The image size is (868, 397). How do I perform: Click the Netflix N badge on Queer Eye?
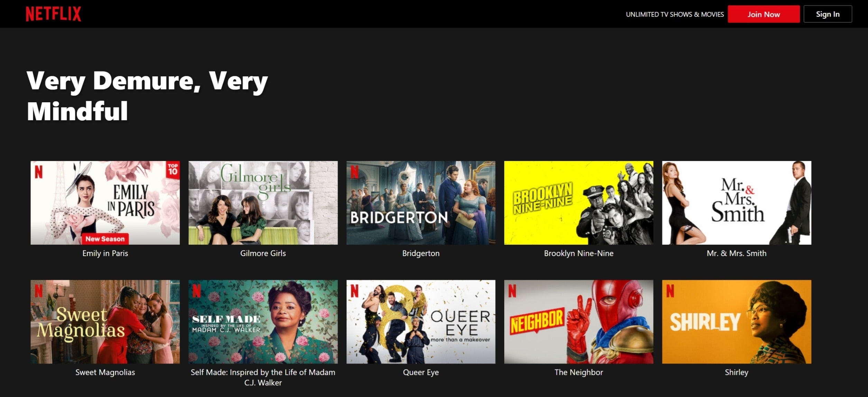(x=354, y=291)
